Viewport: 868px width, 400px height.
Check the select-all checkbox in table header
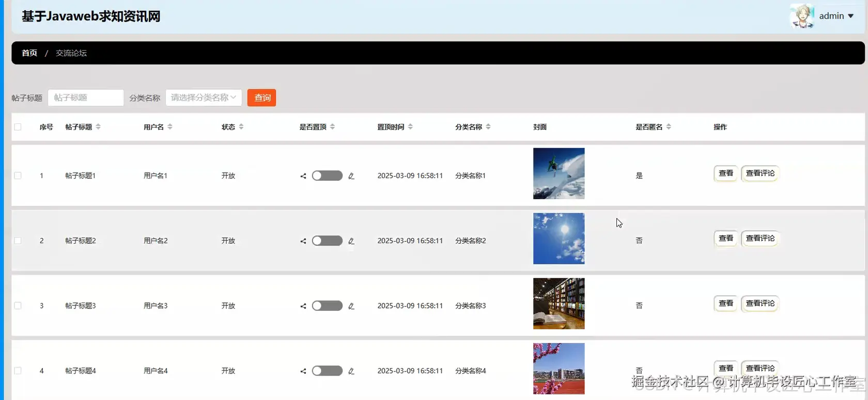pos(18,127)
